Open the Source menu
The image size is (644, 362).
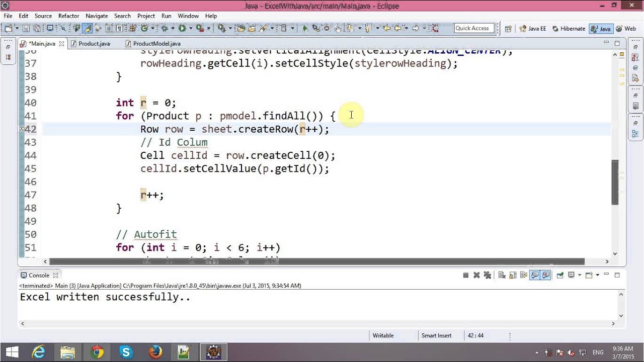click(43, 16)
